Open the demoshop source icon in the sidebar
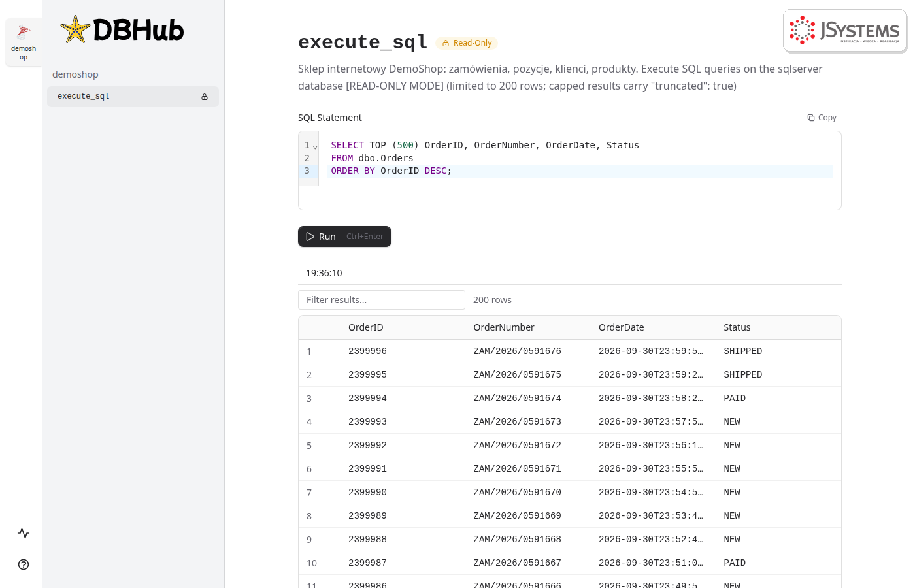 tap(24, 42)
